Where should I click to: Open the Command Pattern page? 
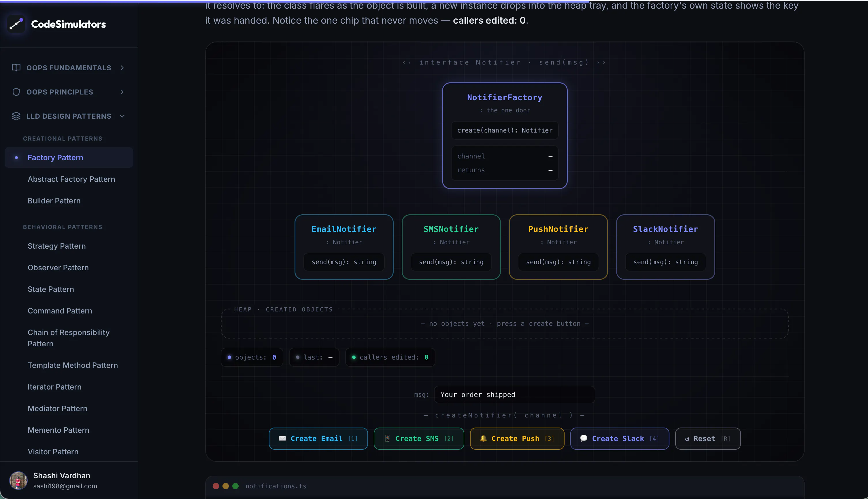[x=60, y=311]
